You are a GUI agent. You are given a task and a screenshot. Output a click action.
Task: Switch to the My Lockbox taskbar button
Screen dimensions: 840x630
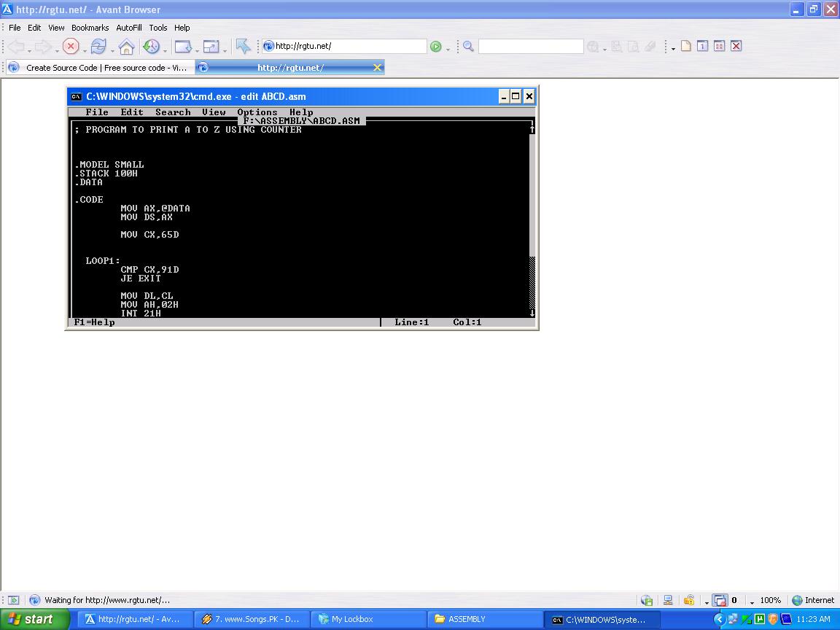pyautogui.click(x=368, y=619)
